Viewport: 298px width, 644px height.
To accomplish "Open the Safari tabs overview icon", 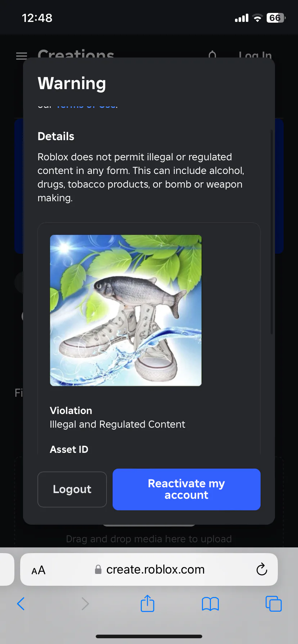I will click(x=274, y=604).
